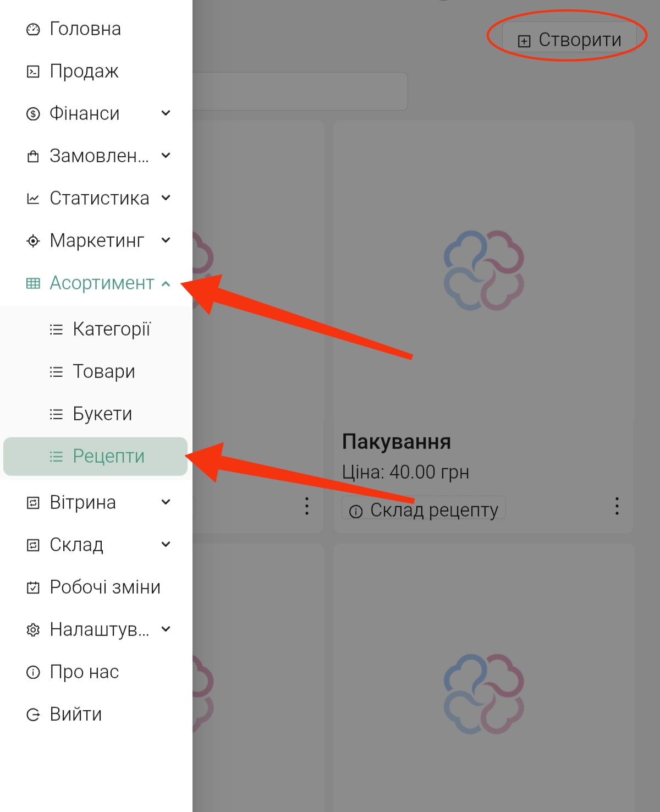
Task: Expand the Склад submenu chevron
Action: (x=166, y=545)
